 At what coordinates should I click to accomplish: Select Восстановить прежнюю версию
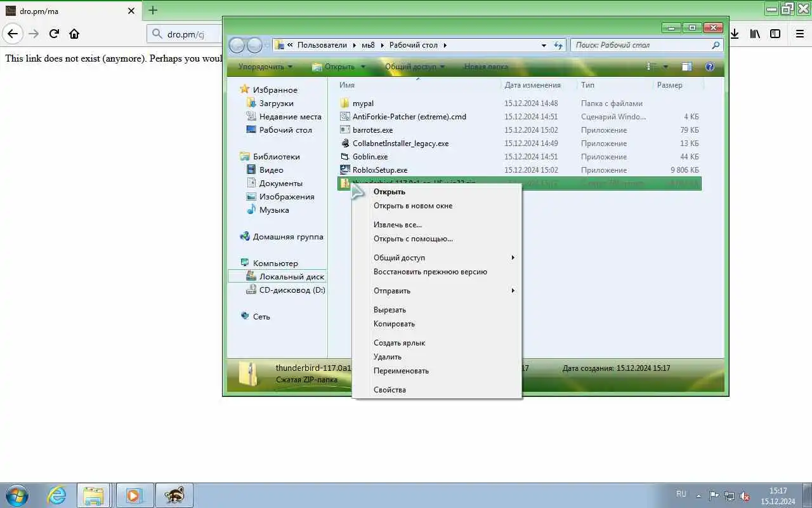[430, 272]
